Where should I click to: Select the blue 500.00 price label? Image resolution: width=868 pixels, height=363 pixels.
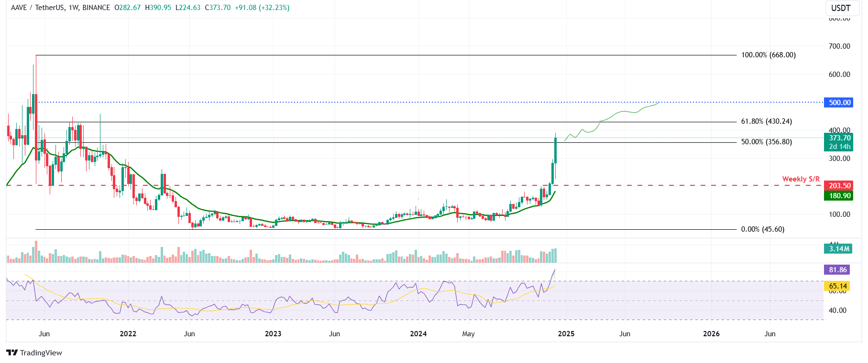pos(839,102)
